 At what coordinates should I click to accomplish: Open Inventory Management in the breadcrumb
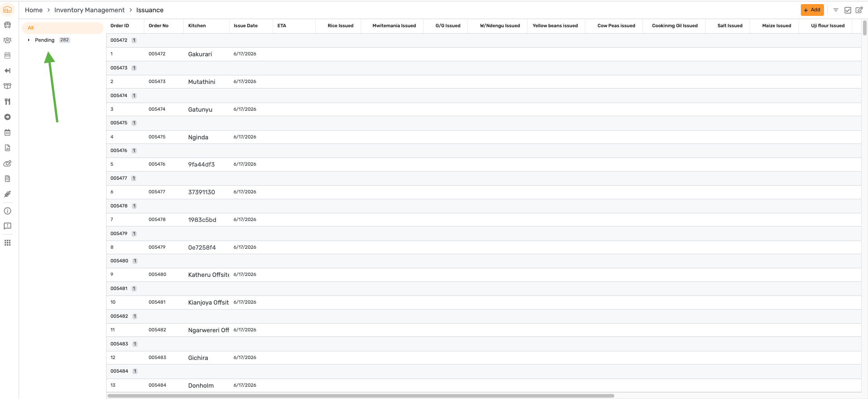(89, 10)
